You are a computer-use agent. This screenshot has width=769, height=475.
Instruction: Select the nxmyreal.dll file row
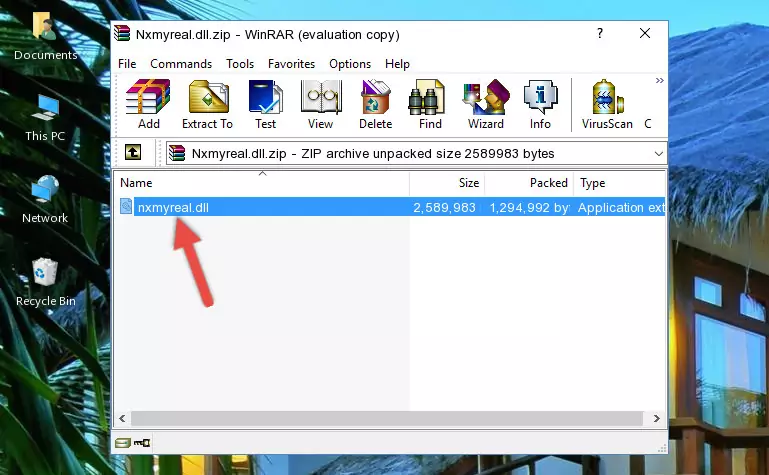point(391,207)
